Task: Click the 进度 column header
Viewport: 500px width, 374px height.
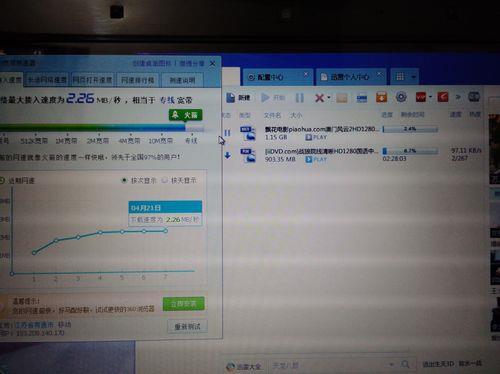Action: (387, 115)
